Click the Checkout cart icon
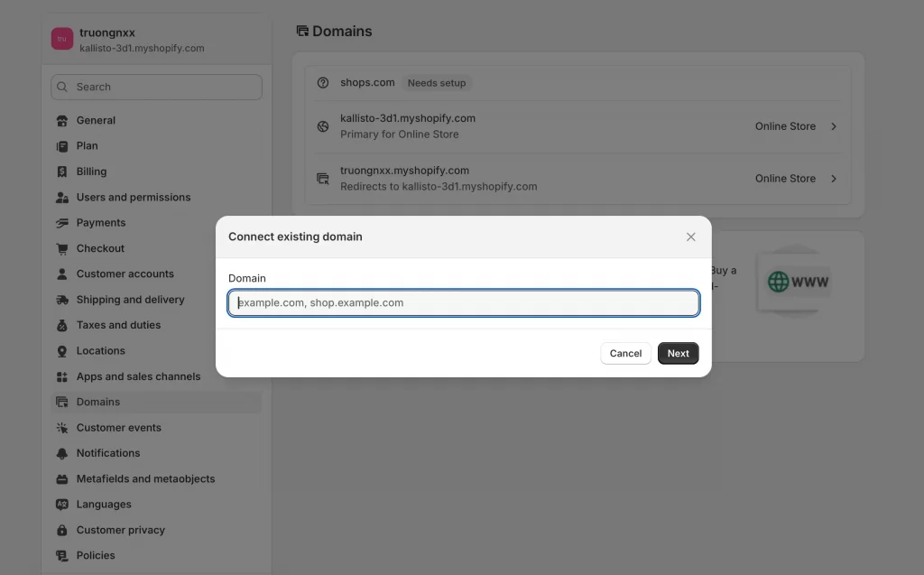 click(x=62, y=248)
